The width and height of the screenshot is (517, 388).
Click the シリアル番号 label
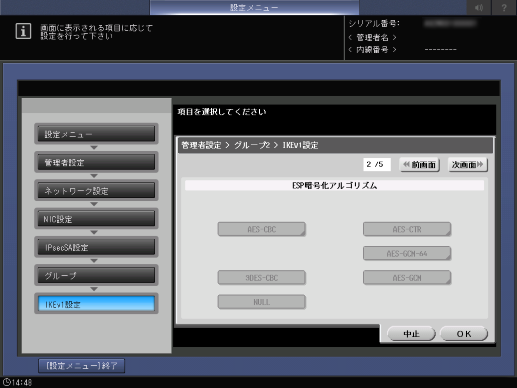click(374, 24)
